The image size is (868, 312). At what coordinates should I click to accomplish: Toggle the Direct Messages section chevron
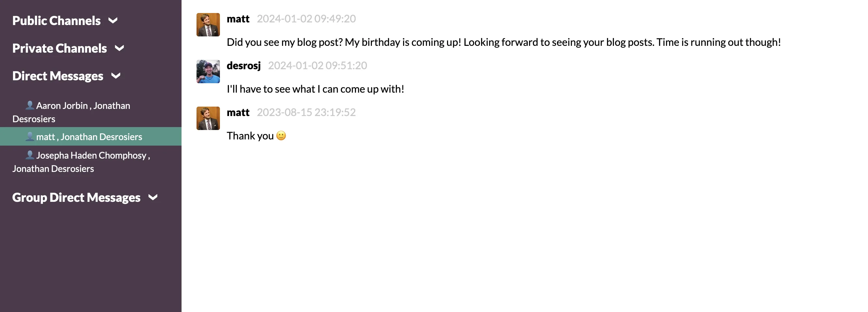pyautogui.click(x=115, y=76)
